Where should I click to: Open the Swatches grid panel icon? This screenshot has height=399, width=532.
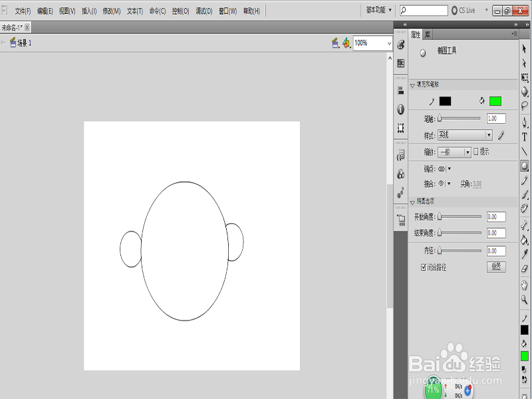[x=401, y=63]
